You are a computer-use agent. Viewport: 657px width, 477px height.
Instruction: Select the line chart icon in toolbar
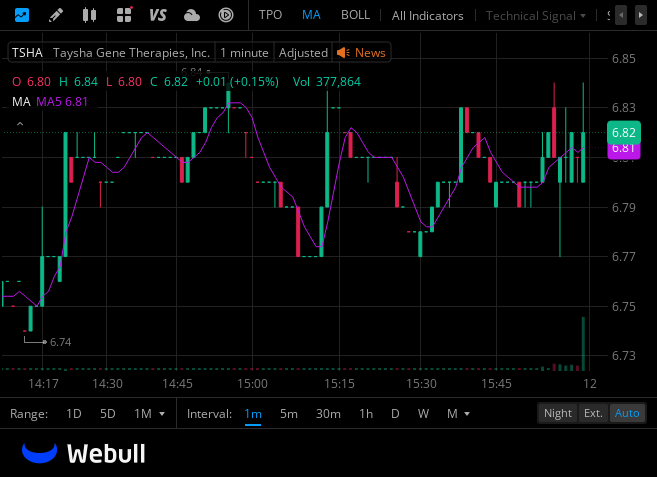tap(22, 15)
